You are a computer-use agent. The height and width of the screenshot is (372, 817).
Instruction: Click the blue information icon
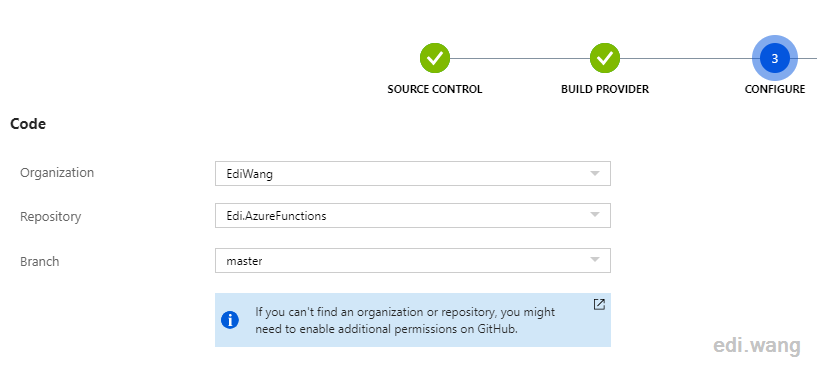[230, 320]
